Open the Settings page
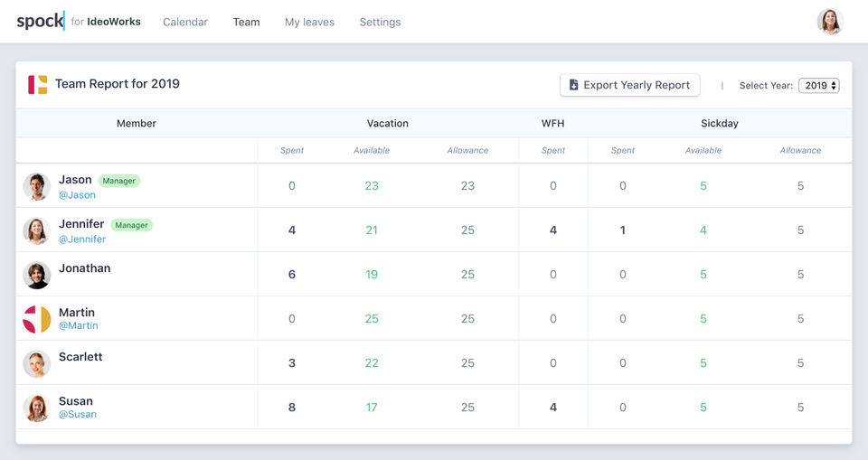868x460 pixels. pyautogui.click(x=380, y=22)
